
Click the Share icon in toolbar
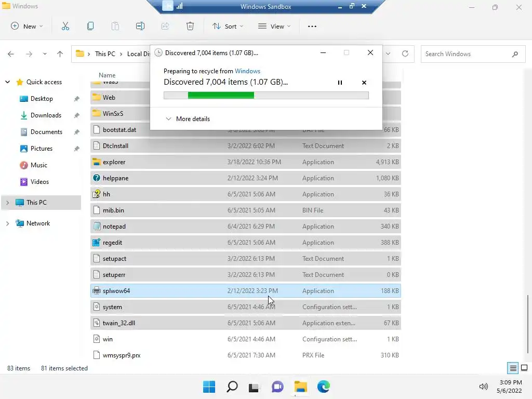[x=165, y=26]
